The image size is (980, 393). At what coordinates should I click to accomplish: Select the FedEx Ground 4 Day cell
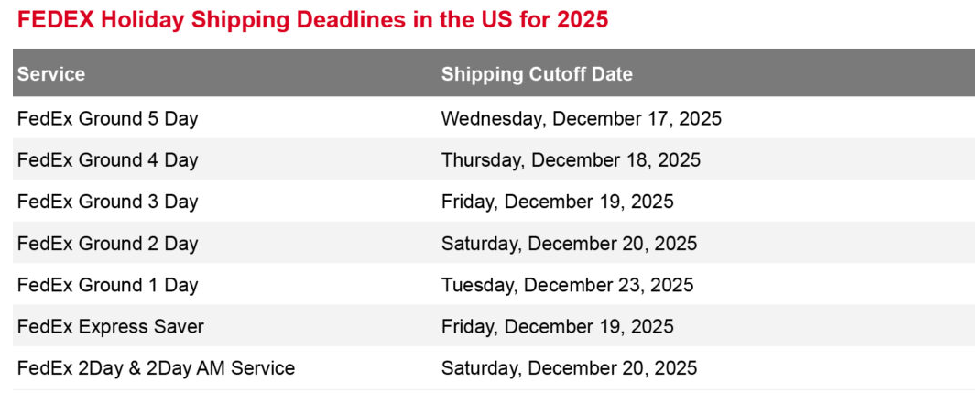coord(107,160)
